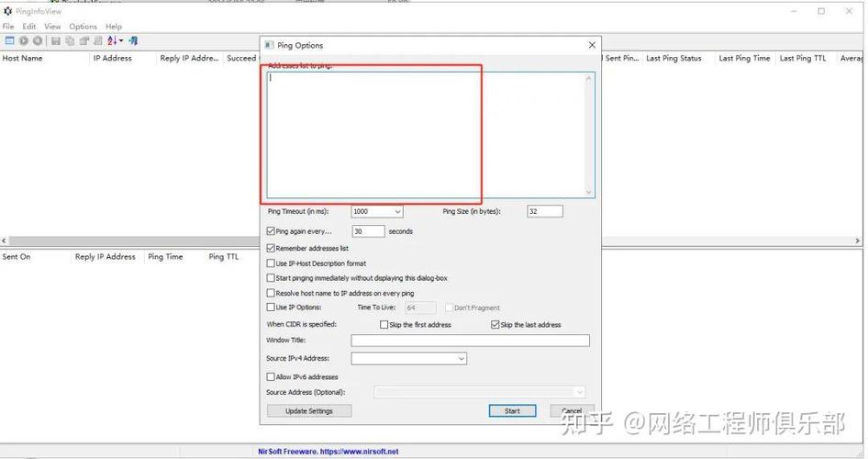868x459 pixels.
Task: Click the Window Title input field
Action: point(470,341)
